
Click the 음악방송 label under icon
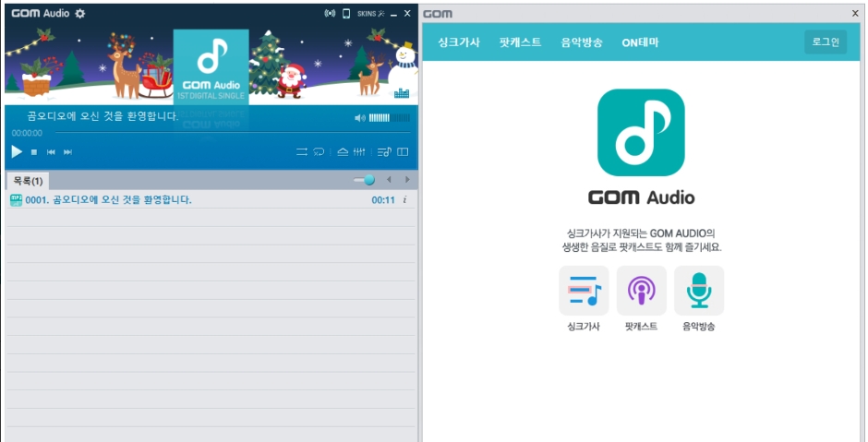click(x=699, y=327)
